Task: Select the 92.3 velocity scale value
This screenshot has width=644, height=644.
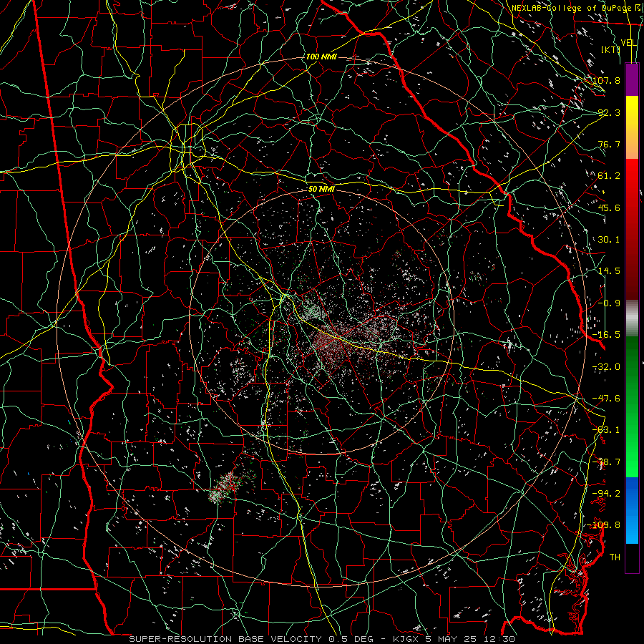Action: (x=609, y=112)
